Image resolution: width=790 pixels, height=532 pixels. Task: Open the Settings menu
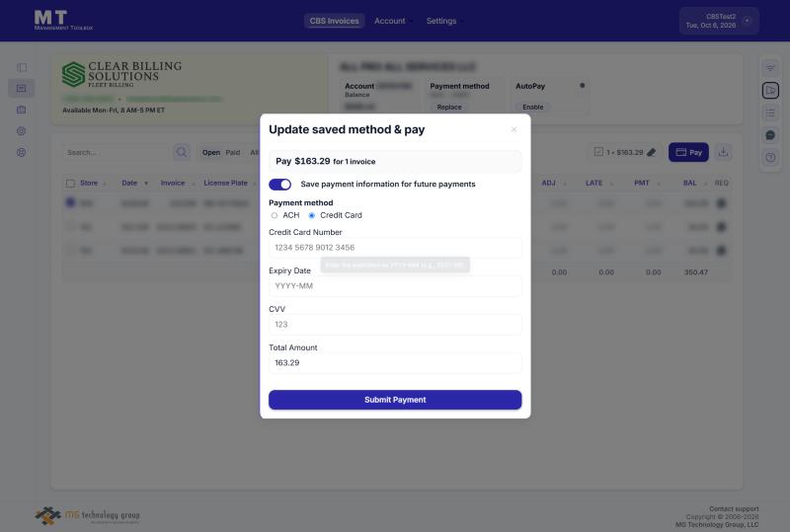pos(444,21)
